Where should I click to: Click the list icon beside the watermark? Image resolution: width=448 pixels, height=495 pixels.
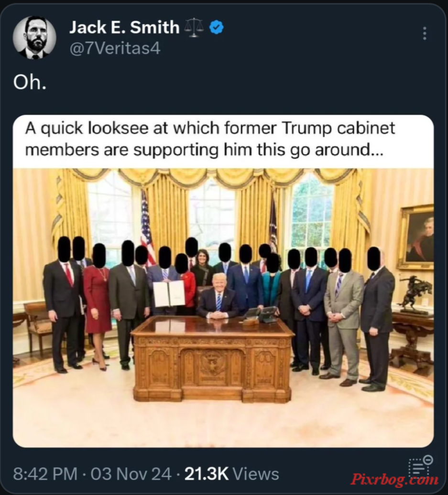(420, 466)
